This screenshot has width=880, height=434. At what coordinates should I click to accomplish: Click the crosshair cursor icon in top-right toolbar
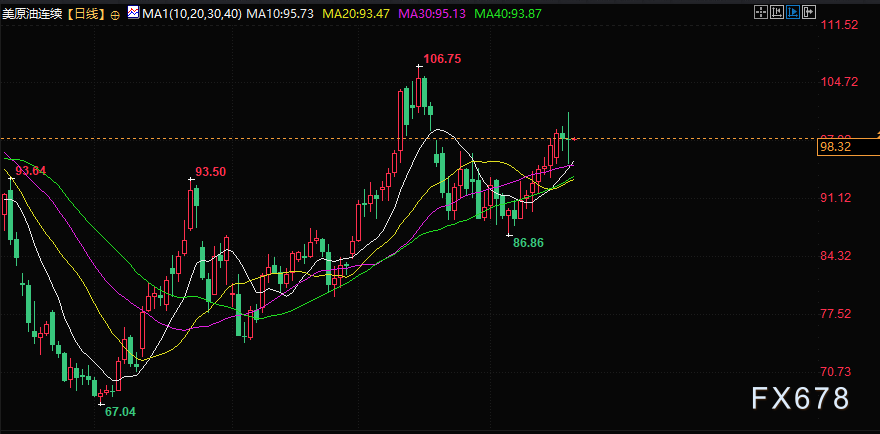760,12
